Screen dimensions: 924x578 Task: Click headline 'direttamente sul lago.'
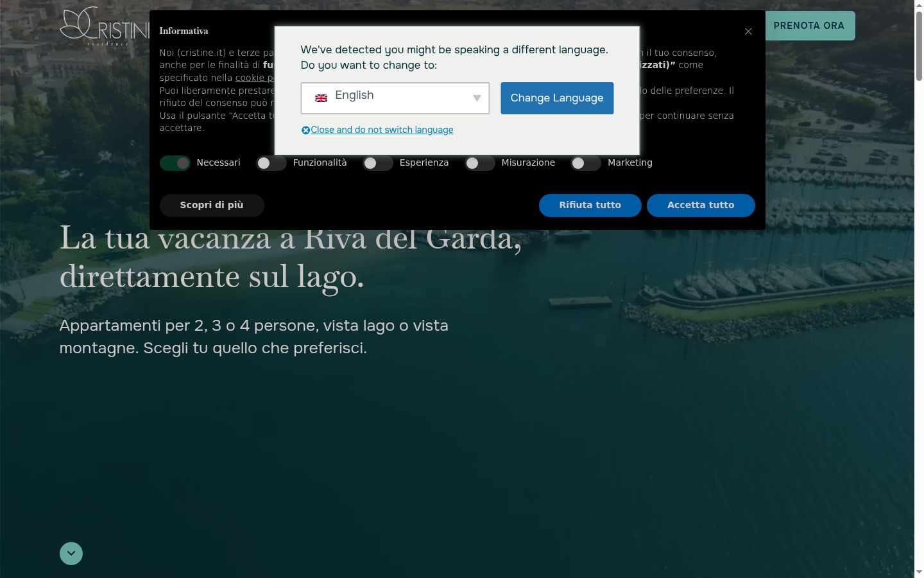point(212,277)
